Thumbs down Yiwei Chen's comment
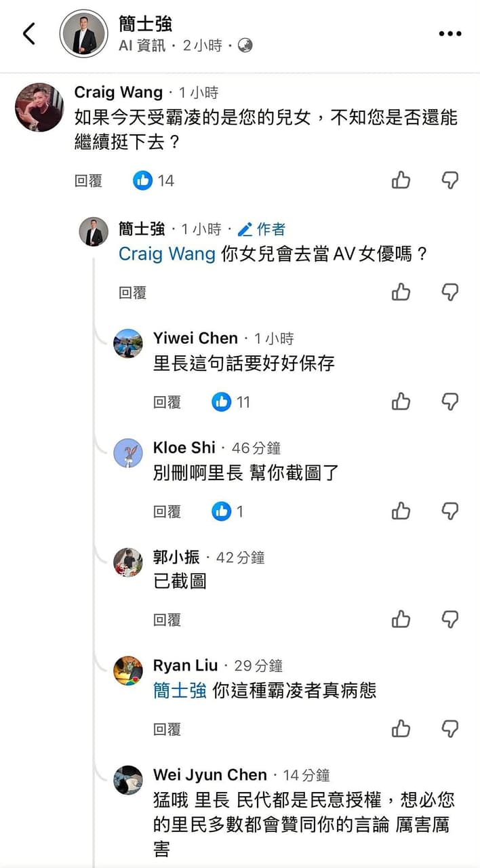This screenshot has height=868, width=480. pyautogui.click(x=450, y=401)
